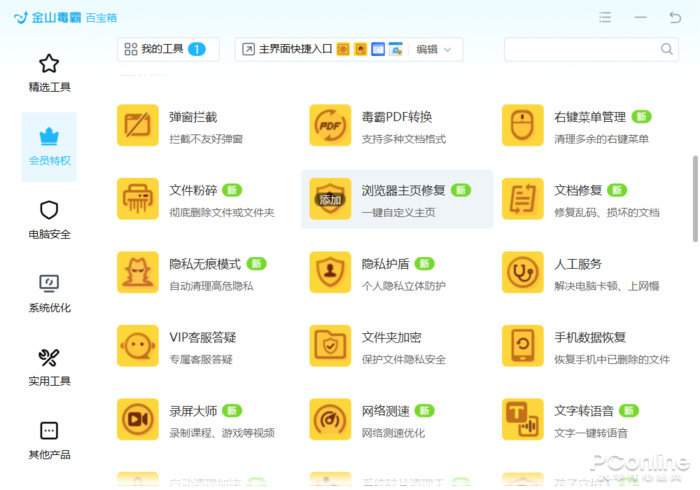Click the 保护文件隐私安全 description

404,360
